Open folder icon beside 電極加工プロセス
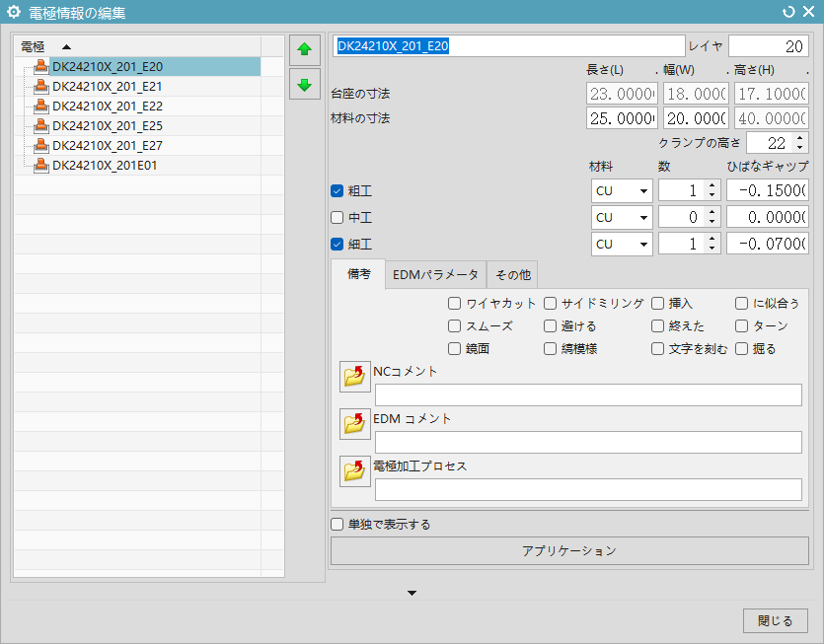824x644 pixels. 354,471
